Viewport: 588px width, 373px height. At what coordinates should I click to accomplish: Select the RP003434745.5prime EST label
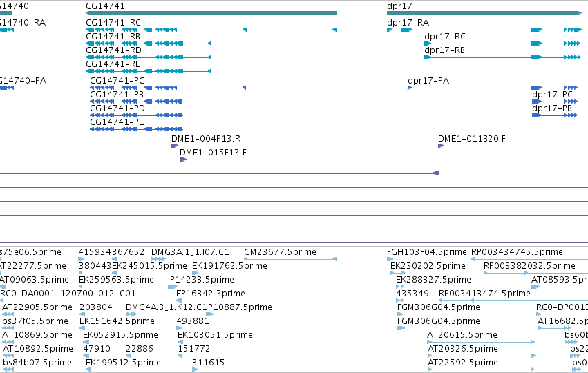point(517,252)
